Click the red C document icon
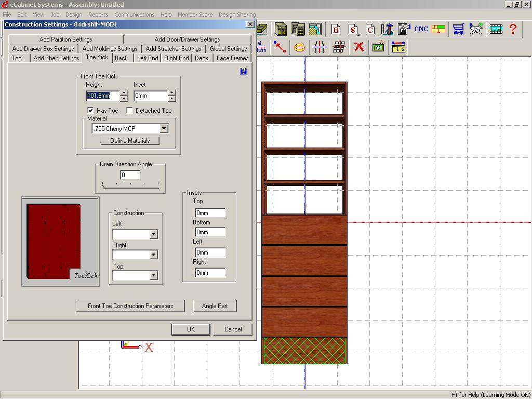This screenshot has height=399, width=532. point(370,29)
